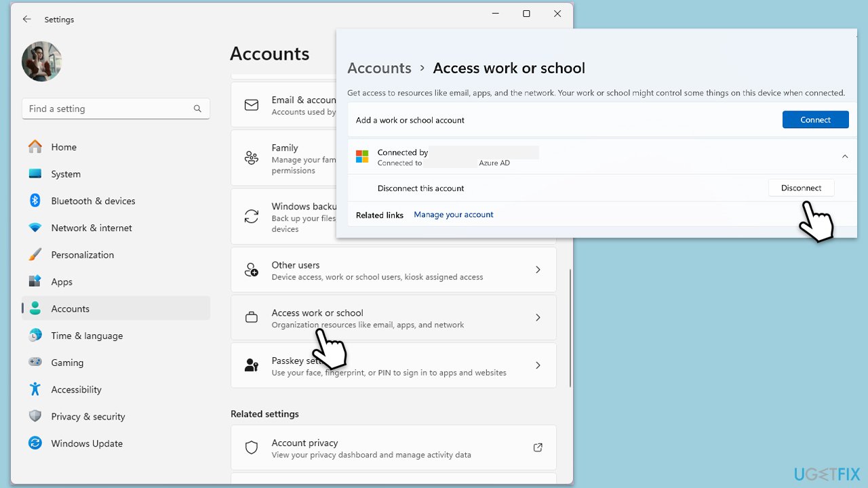Image resolution: width=868 pixels, height=488 pixels.
Task: Click the Windows Update icon
Action: [35, 443]
